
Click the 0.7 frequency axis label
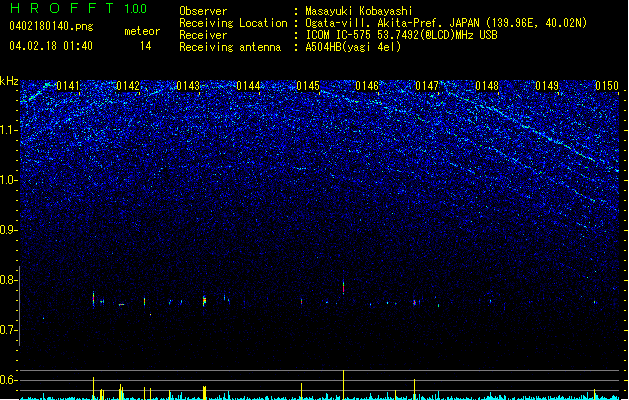tap(9, 330)
